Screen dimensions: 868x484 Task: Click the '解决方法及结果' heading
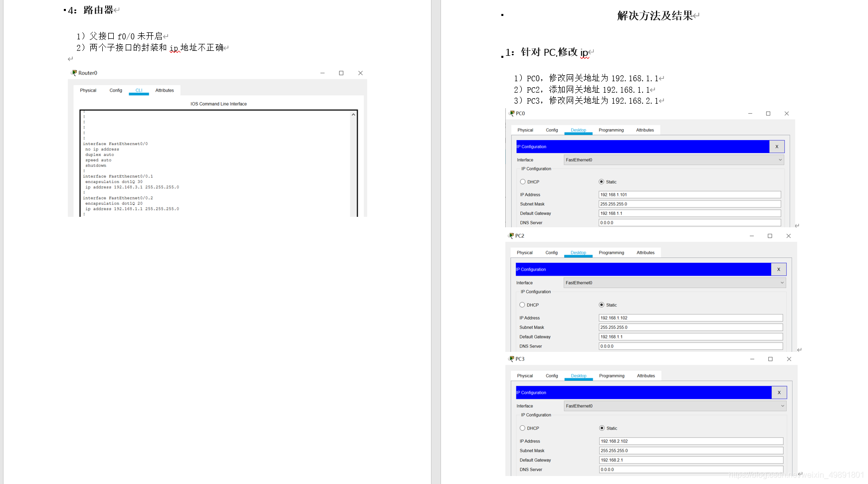click(x=655, y=16)
